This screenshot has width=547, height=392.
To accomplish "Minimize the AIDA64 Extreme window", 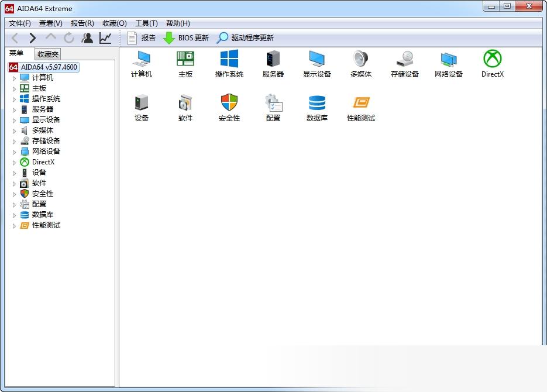I will coord(491,6).
